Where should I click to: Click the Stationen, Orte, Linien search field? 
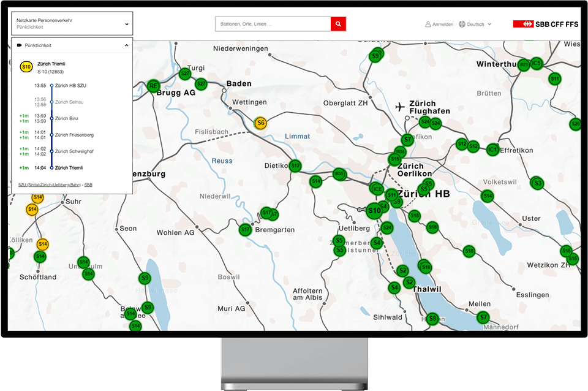[x=269, y=24]
